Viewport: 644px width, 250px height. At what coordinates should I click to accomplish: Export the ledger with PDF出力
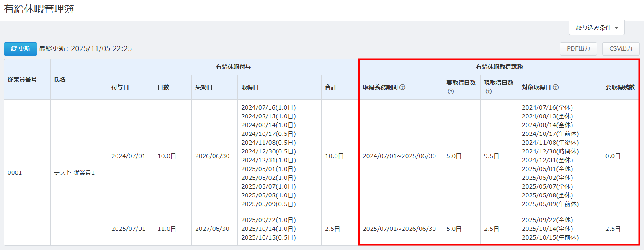tap(578, 49)
